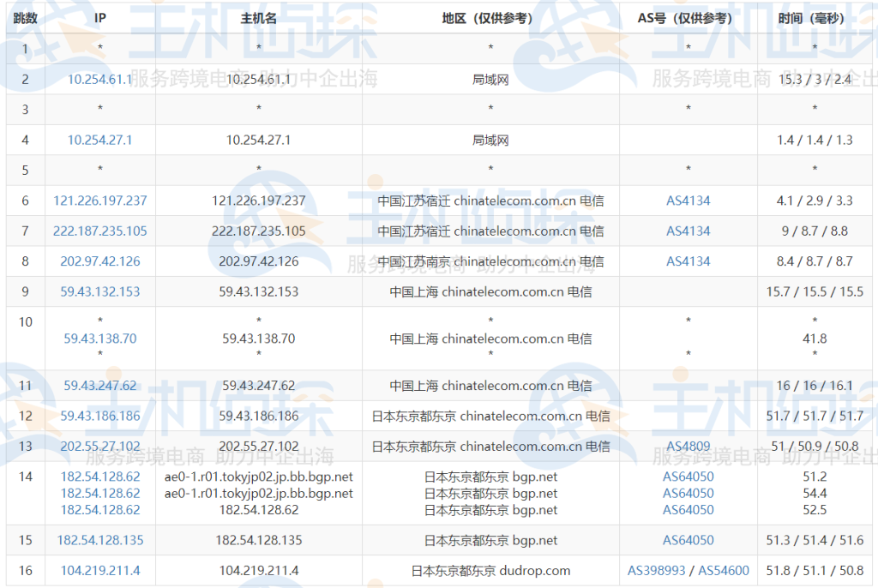
Task: Open IP link 59.43.247.62 in hop 11
Action: pos(100,386)
